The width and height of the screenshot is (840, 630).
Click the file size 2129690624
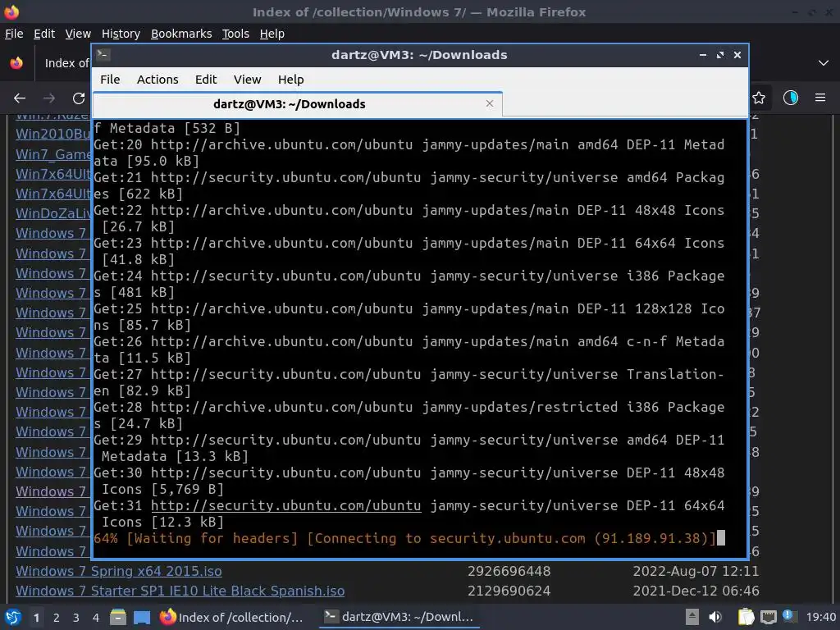(509, 591)
